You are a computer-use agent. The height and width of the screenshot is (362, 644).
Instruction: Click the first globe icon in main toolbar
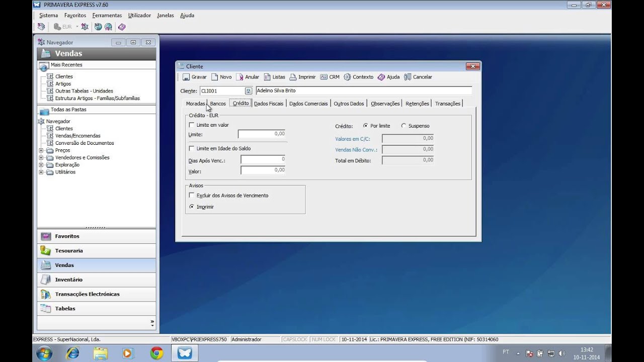[x=98, y=27]
